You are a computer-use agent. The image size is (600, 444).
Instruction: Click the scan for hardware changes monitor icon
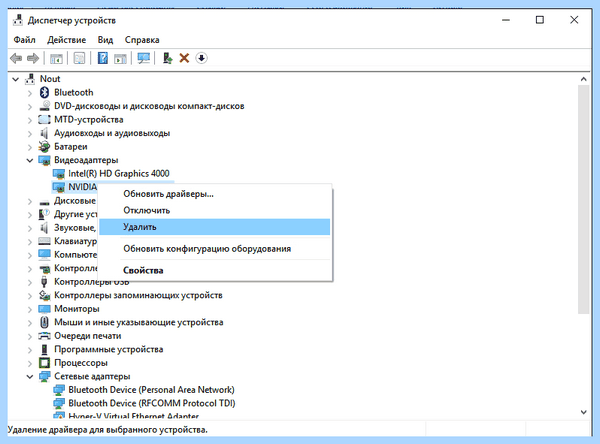pos(143,58)
